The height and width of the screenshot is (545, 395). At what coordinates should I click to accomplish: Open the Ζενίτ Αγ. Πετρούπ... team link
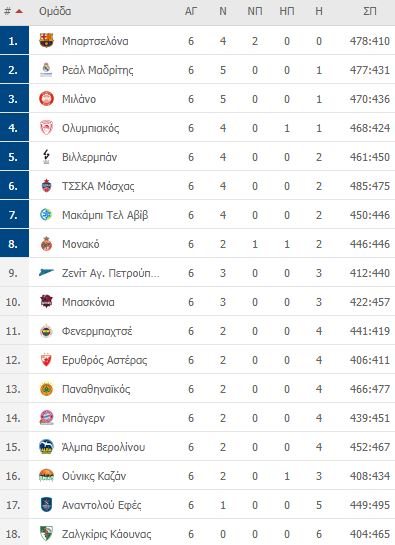(x=111, y=273)
